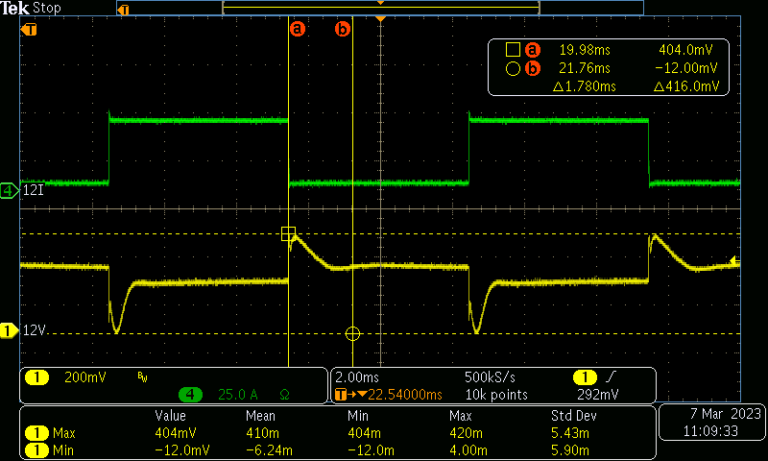This screenshot has width=768, height=461.
Task: Select the channel 1 ground marker on left edge
Action: coord(9,330)
